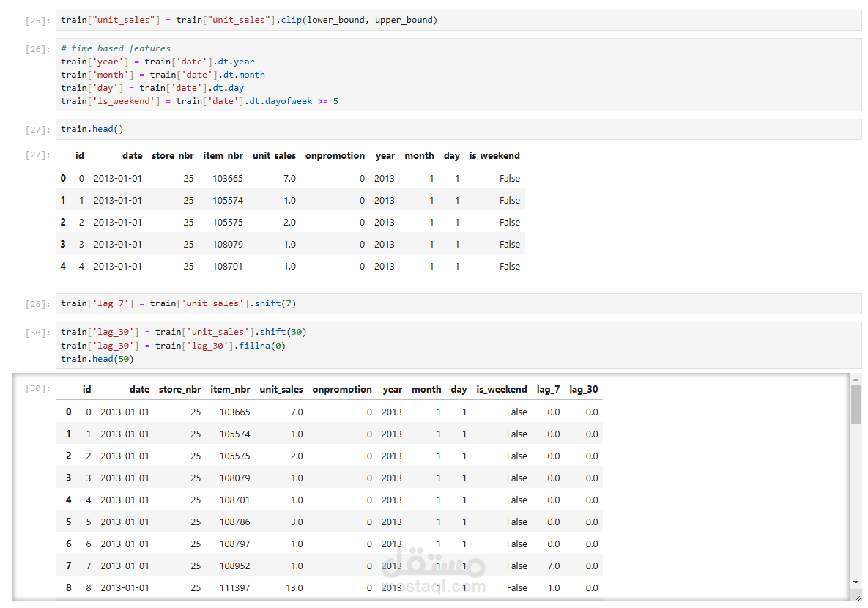Click the [28]: input cell prompt
The image size is (868, 608).
click(x=37, y=304)
